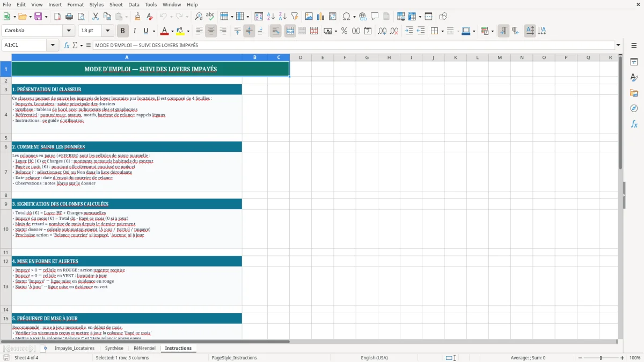644x362 pixels.
Task: Click the Format as Date icon
Action: pos(368,31)
